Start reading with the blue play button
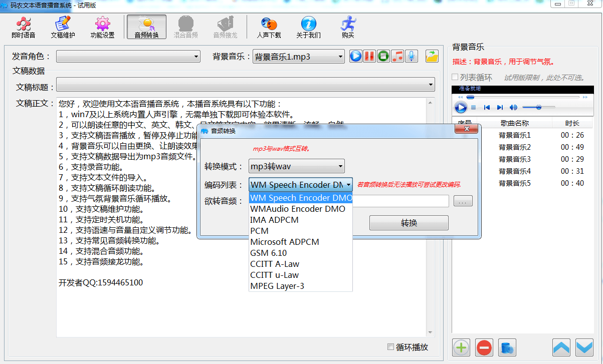Image resolution: width=603 pixels, height=364 pixels. pyautogui.click(x=356, y=56)
